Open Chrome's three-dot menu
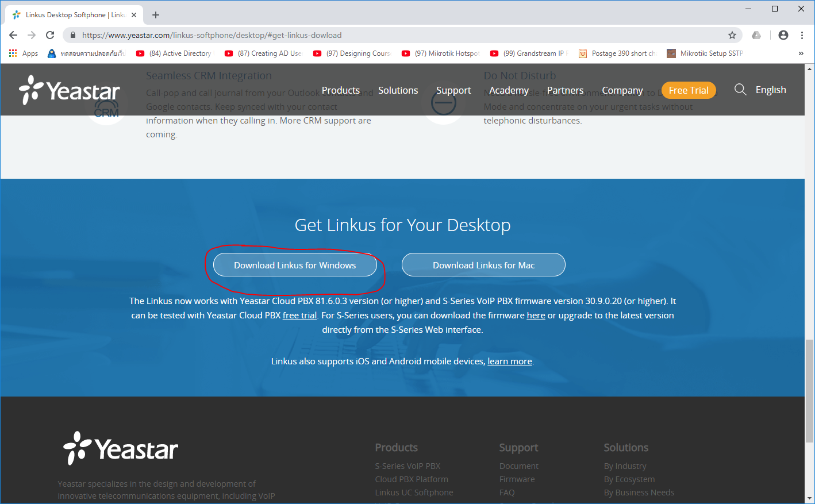This screenshot has width=815, height=504. pos(802,35)
